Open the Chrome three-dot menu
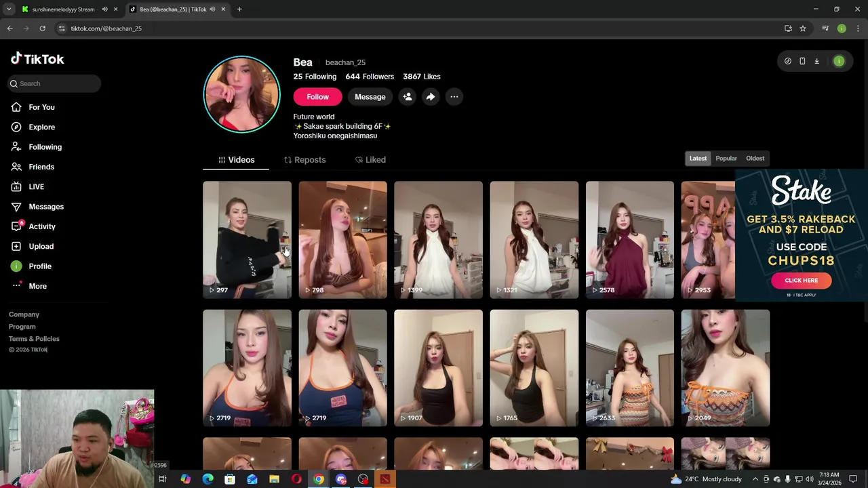Screen dimensions: 868x488 click(x=858, y=28)
